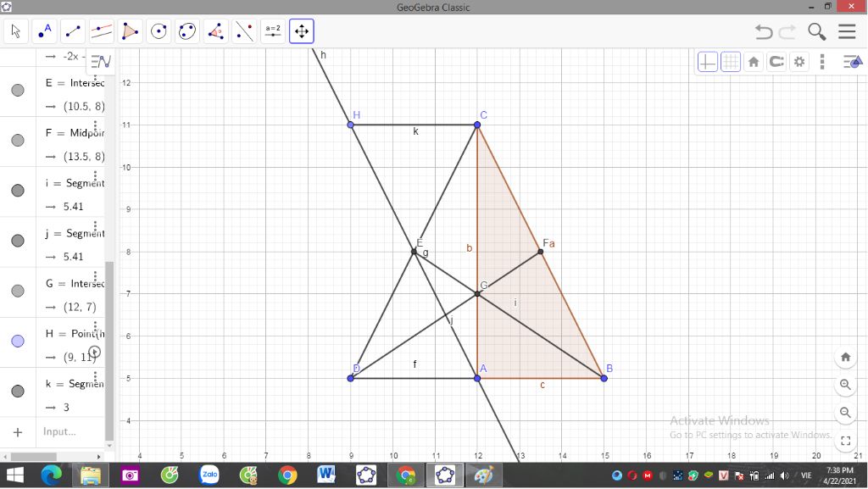Image resolution: width=868 pixels, height=489 pixels.
Task: Select the Circle with Center tool
Action: [159, 31]
